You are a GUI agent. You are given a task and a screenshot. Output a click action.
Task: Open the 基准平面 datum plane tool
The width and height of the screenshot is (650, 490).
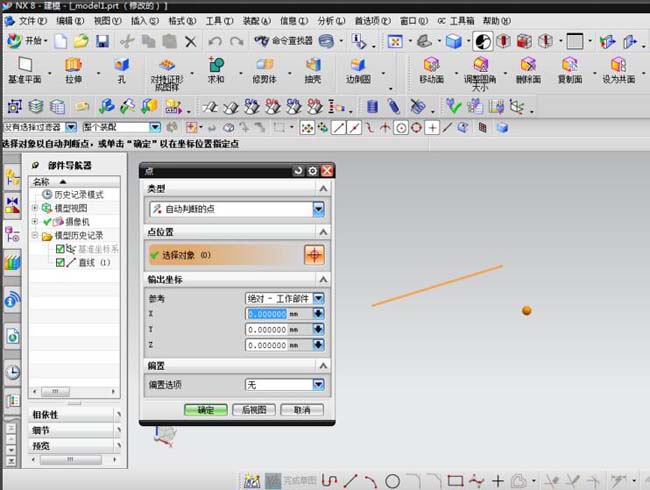23,65
